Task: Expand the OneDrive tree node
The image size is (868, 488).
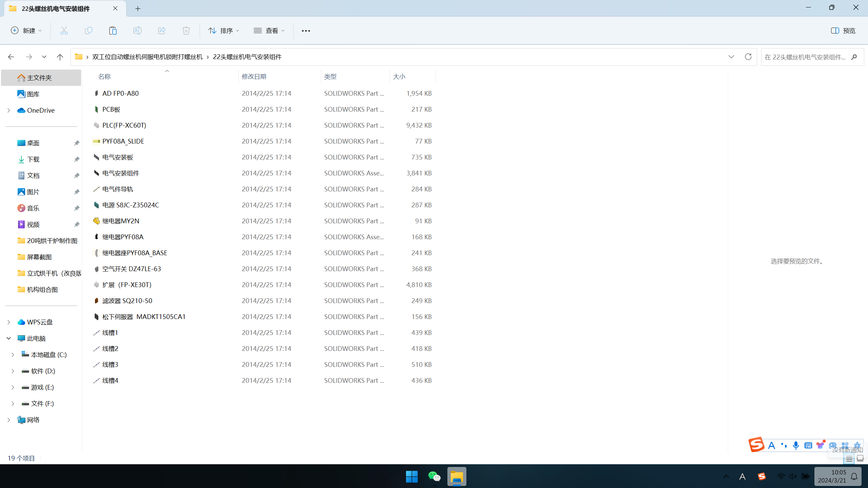Action: [x=9, y=110]
